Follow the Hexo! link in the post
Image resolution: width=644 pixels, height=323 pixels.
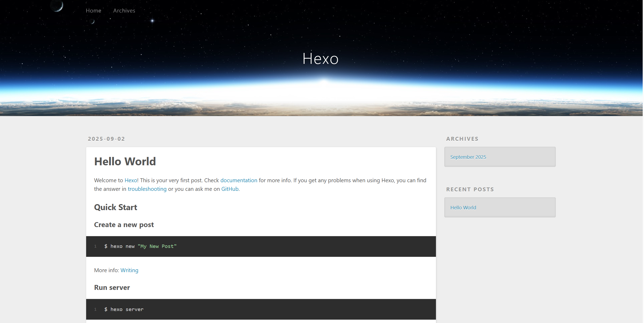pos(132,180)
